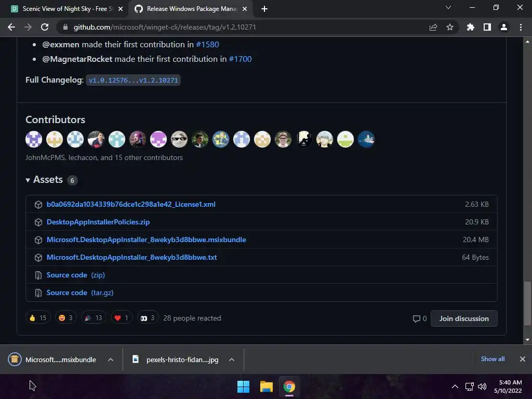Open File Explorer from the taskbar
The height and width of the screenshot is (399, 532).
tap(267, 387)
